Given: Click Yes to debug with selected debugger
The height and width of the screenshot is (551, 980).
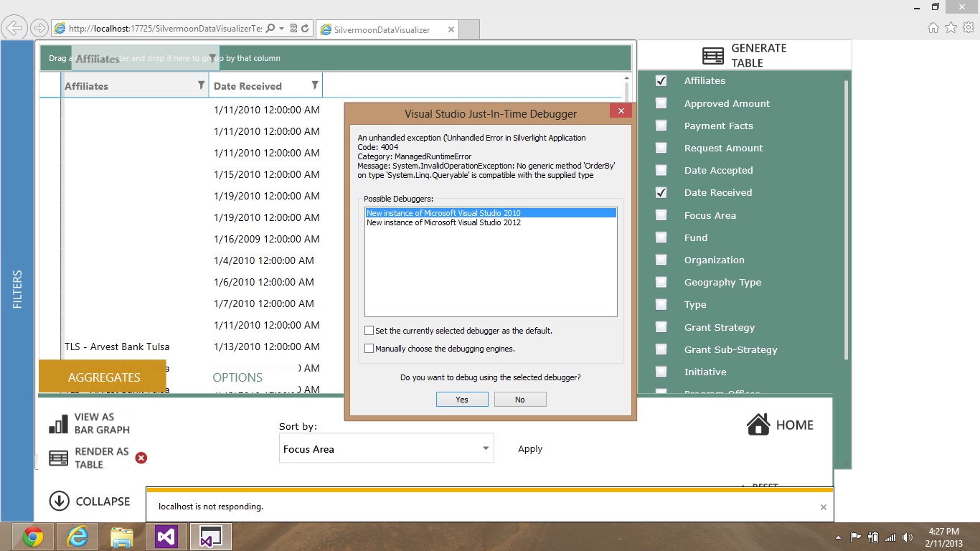Looking at the screenshot, I should [462, 400].
